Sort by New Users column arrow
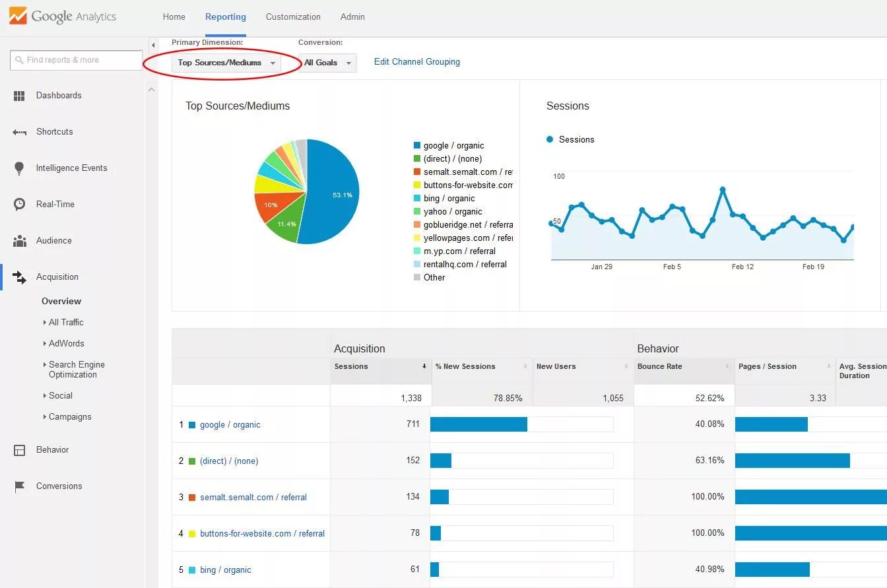Viewport: 887px width, 588px height. [x=626, y=366]
